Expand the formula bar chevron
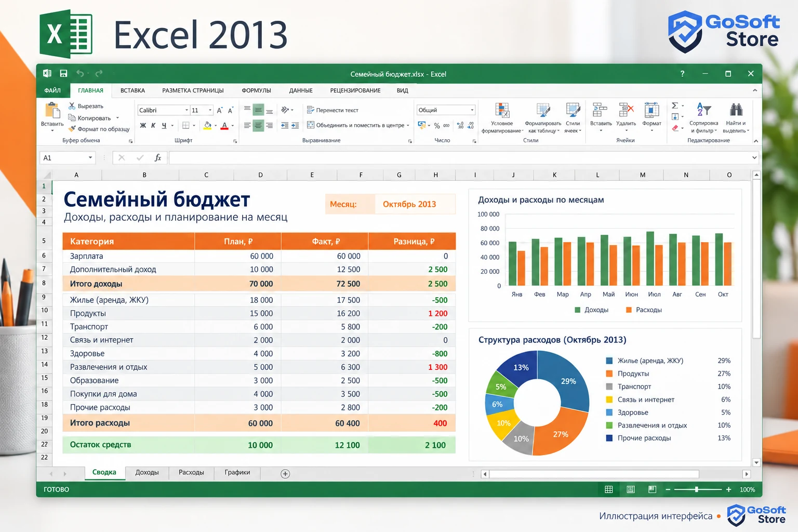 tap(754, 157)
